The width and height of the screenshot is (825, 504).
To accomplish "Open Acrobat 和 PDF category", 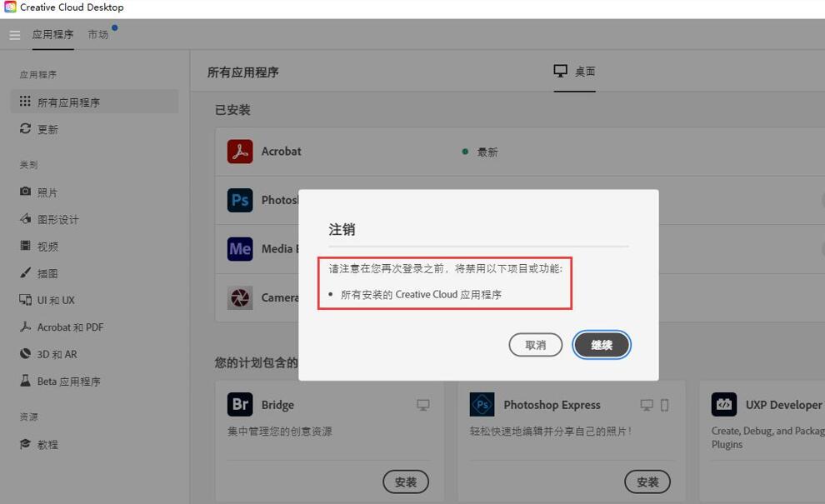I will click(x=71, y=327).
